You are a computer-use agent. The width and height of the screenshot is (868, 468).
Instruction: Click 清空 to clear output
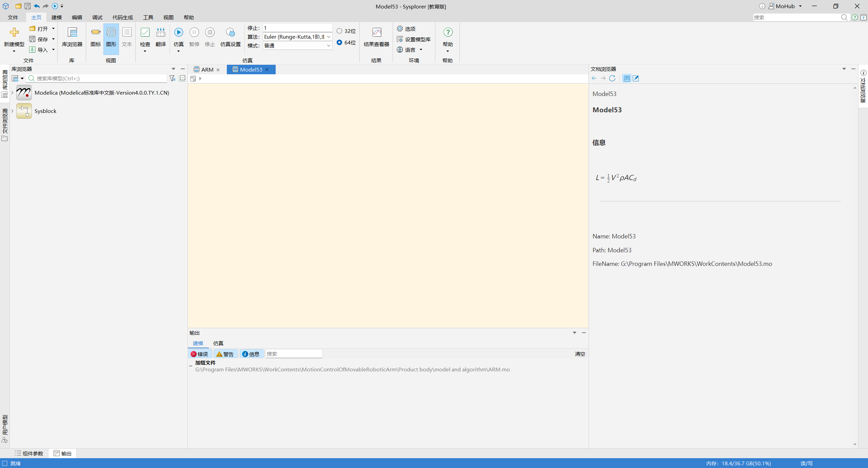point(580,354)
